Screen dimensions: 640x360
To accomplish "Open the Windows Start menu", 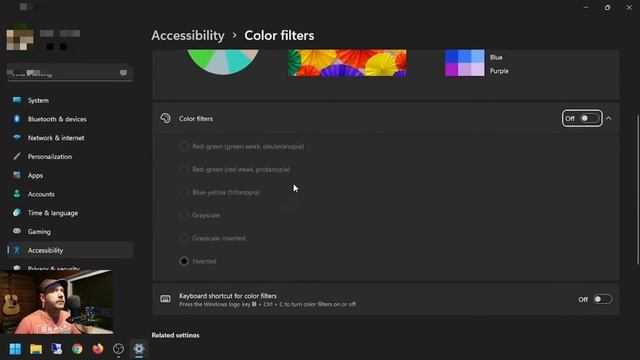I will pyautogui.click(x=15, y=349).
